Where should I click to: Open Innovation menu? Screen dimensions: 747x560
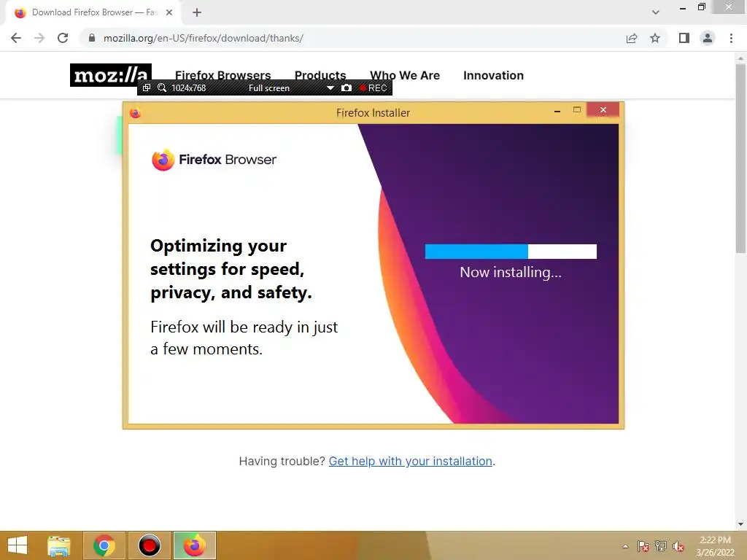(x=494, y=75)
